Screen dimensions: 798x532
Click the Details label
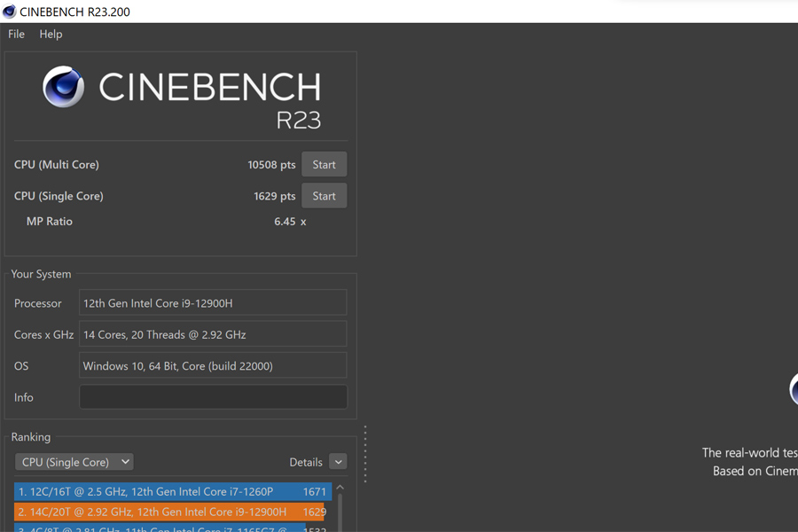tap(306, 462)
